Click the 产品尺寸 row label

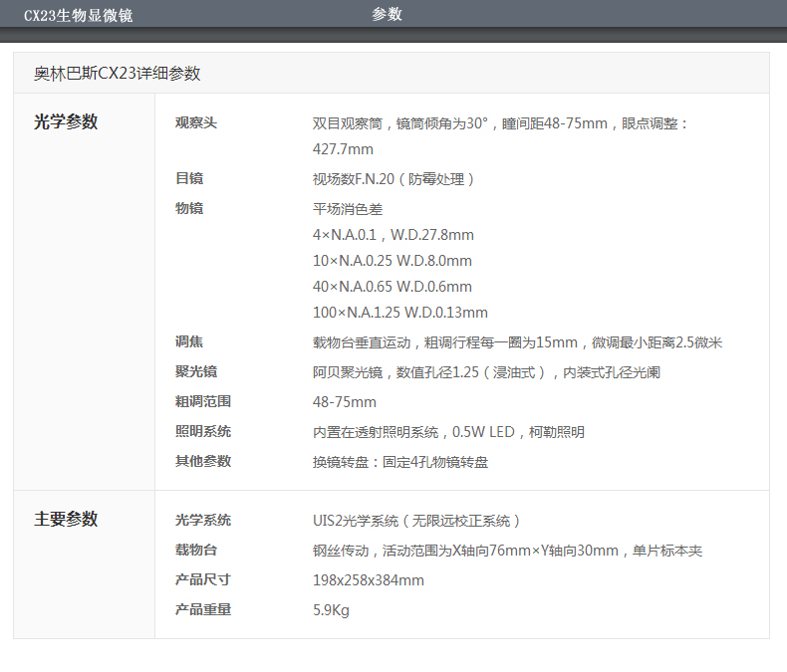[203, 579]
